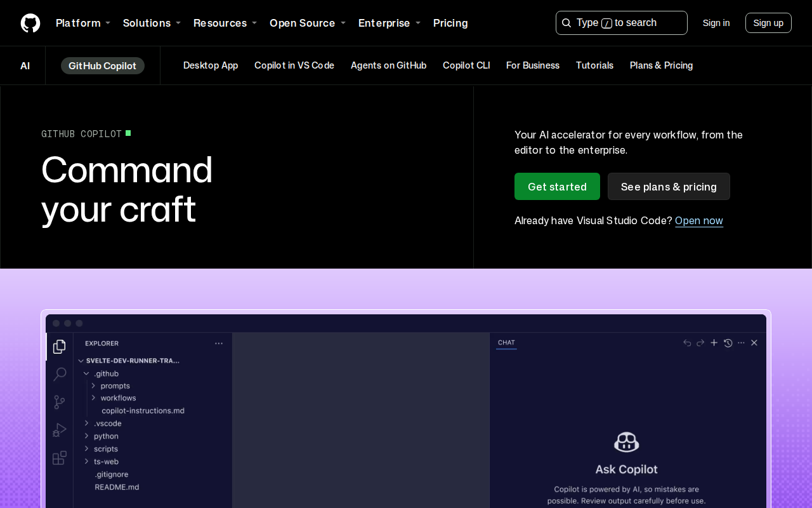Open the Explorer files icon in sidebar
The width and height of the screenshot is (812, 508).
point(60,347)
